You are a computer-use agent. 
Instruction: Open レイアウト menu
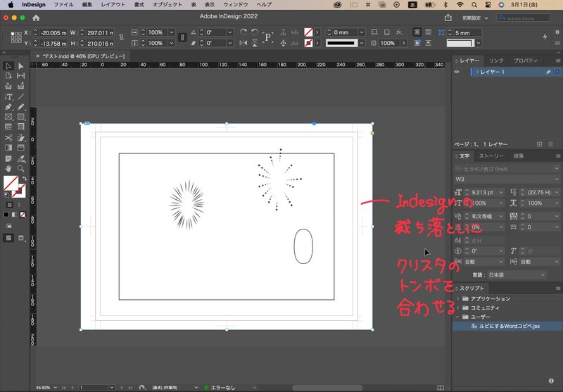(113, 5)
